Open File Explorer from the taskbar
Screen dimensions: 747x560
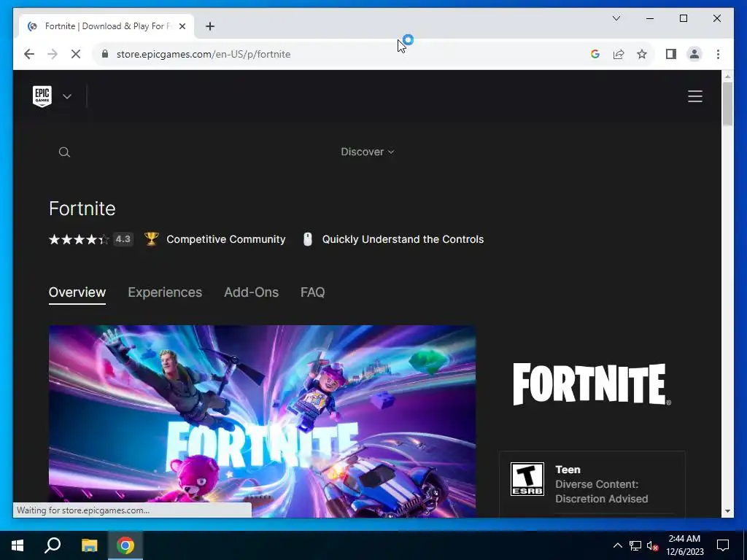tap(89, 545)
